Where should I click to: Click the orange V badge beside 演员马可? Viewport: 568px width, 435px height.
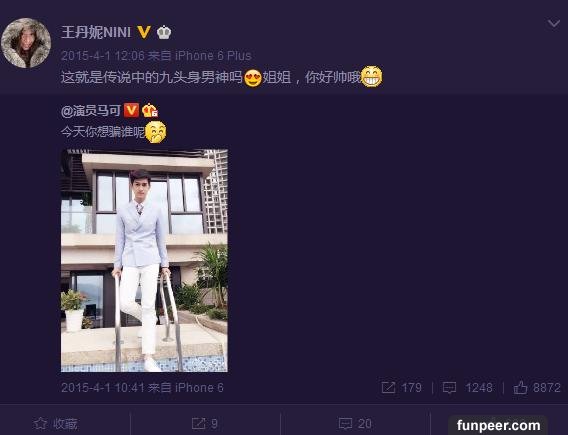(131, 110)
